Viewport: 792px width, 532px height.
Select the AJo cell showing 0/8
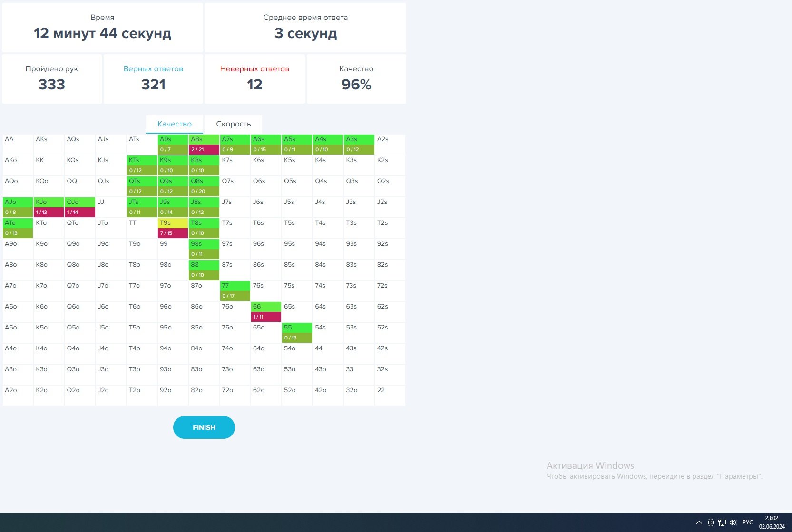coord(18,207)
